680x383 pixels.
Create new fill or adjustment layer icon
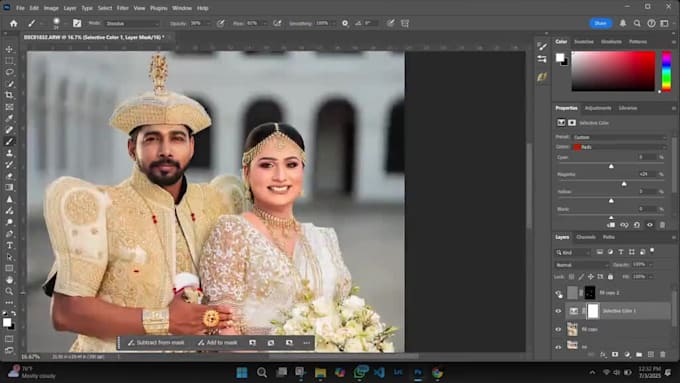(x=627, y=354)
